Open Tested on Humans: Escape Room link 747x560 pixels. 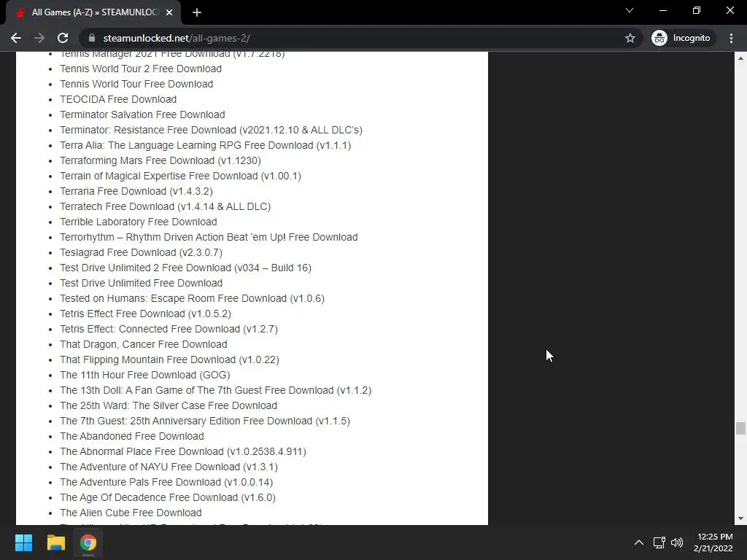pos(192,298)
